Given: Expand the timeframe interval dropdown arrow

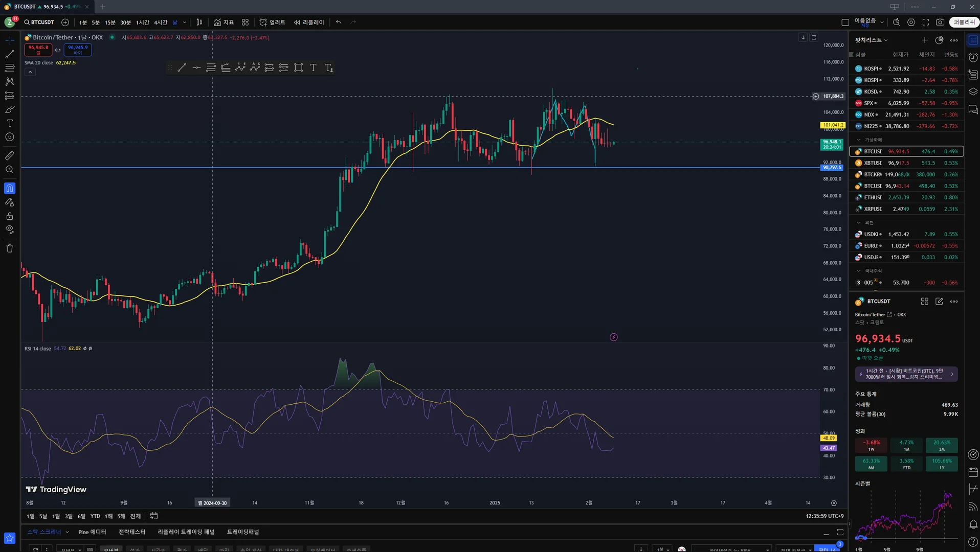Looking at the screenshot, I should (x=185, y=22).
